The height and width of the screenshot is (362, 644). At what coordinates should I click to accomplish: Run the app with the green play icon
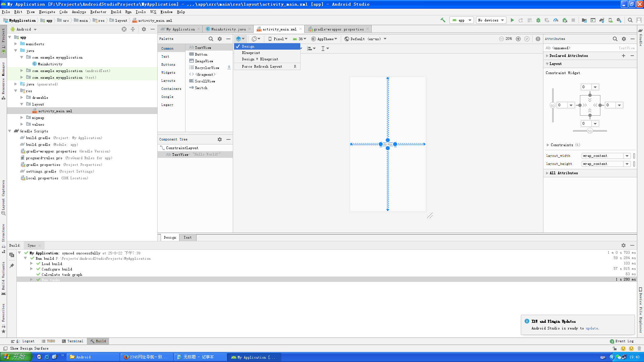click(512, 20)
